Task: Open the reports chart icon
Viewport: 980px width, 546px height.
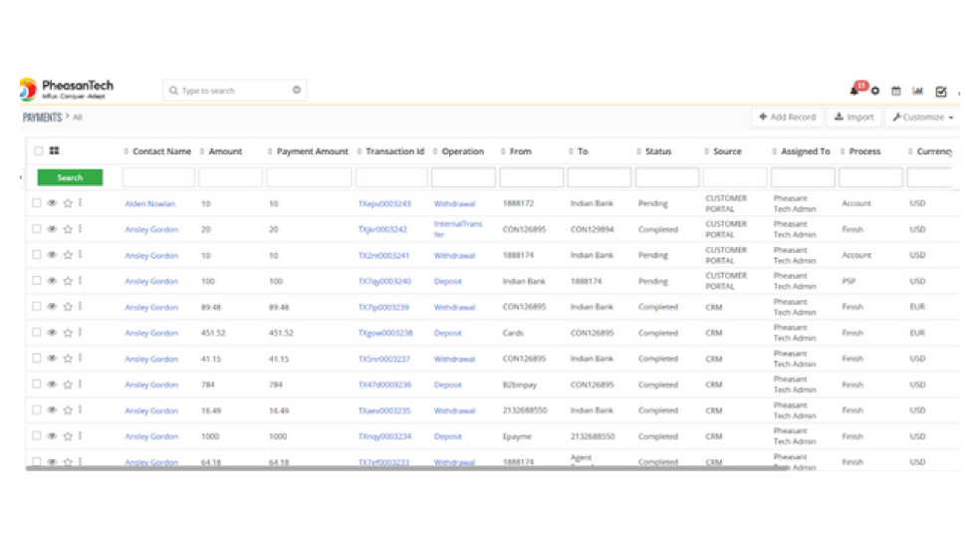Action: [918, 91]
